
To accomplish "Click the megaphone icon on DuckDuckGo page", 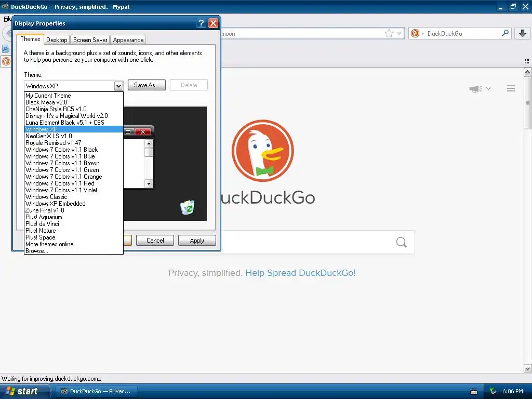I will [475, 89].
